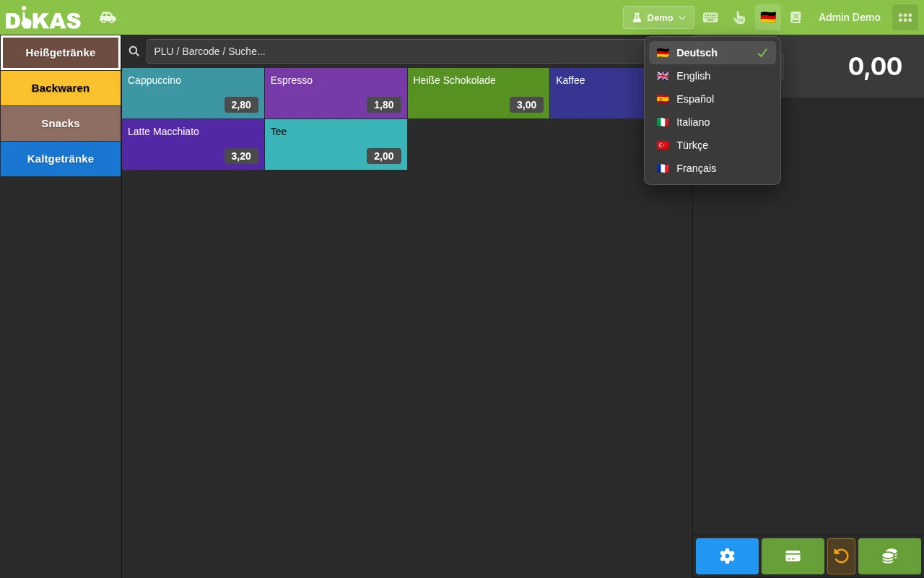Screen dimensions: 924x578
Task: Click the 3,20 price badge
Action: pos(241,156)
